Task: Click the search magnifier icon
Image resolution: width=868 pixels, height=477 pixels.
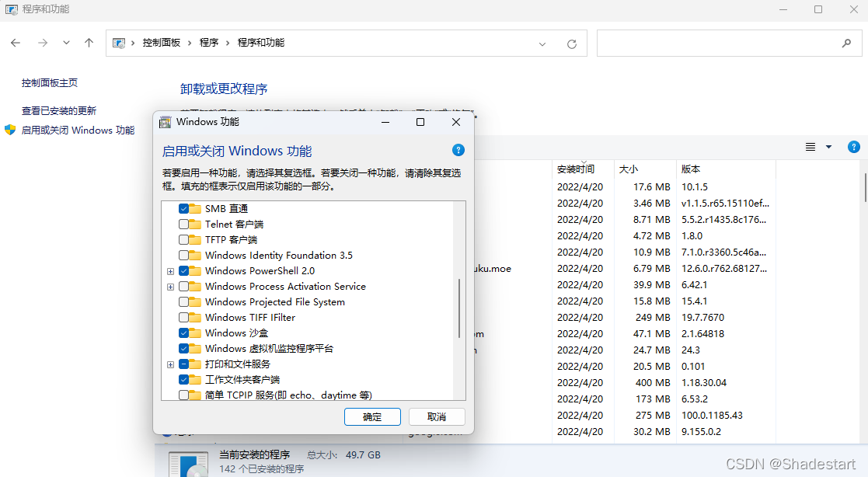Action: pyautogui.click(x=846, y=44)
